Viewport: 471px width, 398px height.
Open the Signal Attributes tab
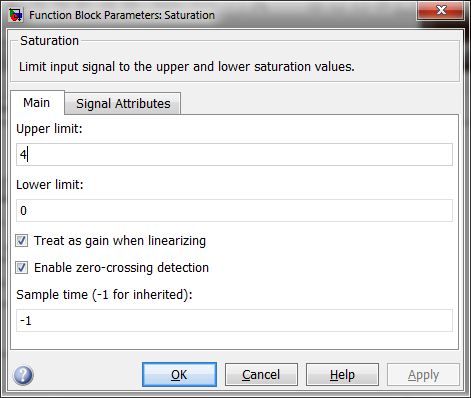pos(123,104)
